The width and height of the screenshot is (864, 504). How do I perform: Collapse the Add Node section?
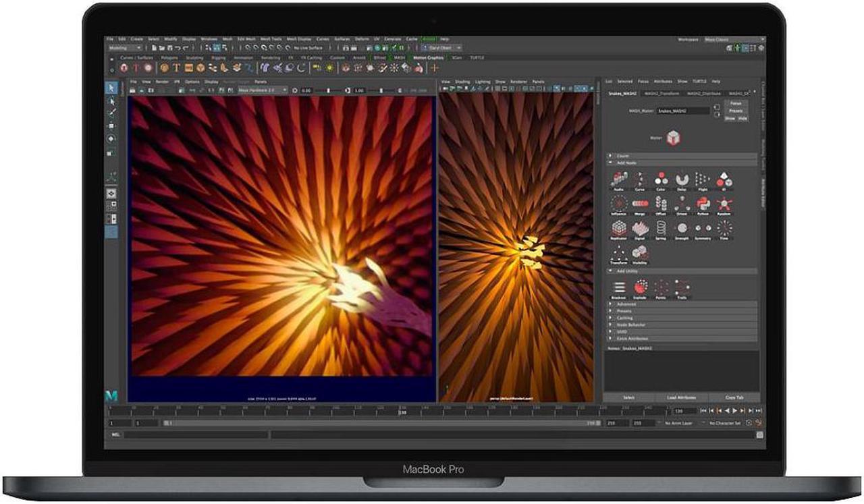point(682,163)
